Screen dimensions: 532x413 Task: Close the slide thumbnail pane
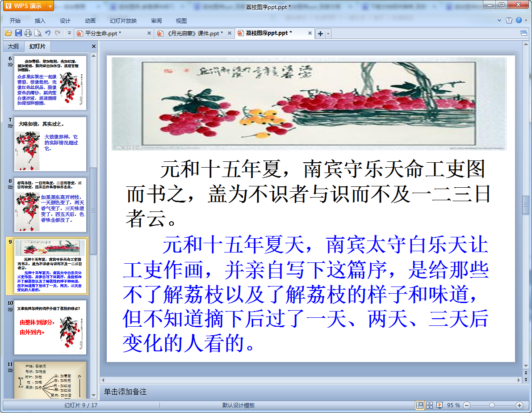point(94,46)
